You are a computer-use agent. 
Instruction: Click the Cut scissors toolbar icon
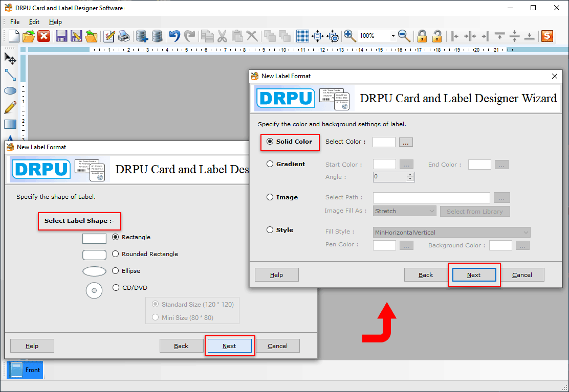click(x=222, y=36)
